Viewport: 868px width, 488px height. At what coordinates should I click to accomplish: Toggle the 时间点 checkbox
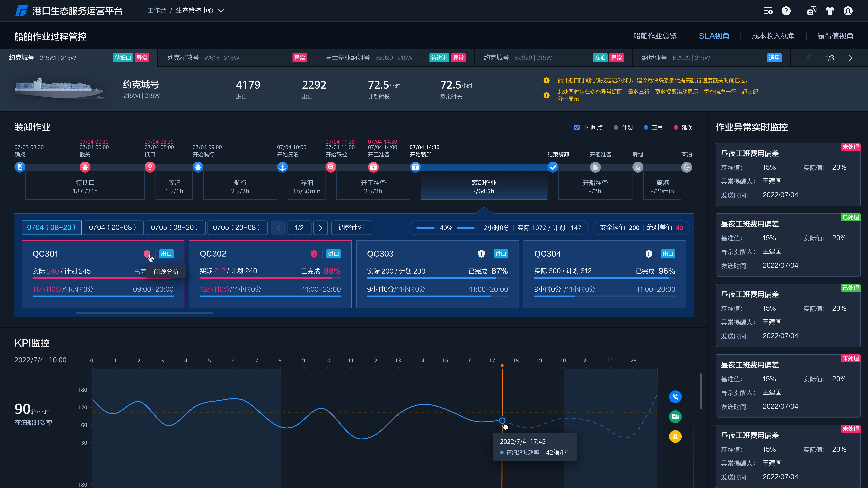pos(577,128)
